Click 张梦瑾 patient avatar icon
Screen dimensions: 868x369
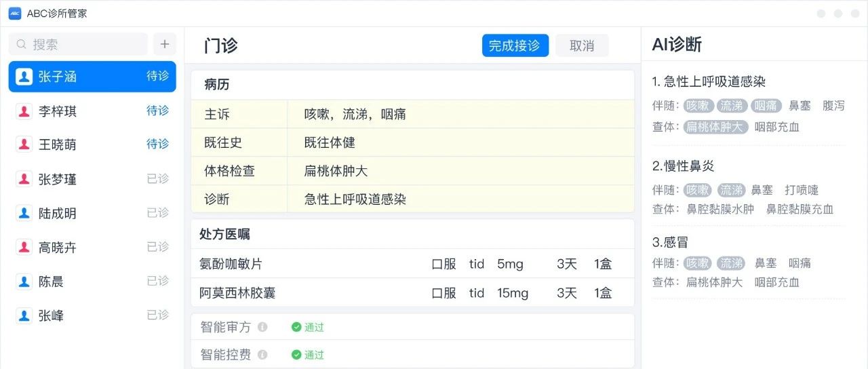[x=24, y=179]
